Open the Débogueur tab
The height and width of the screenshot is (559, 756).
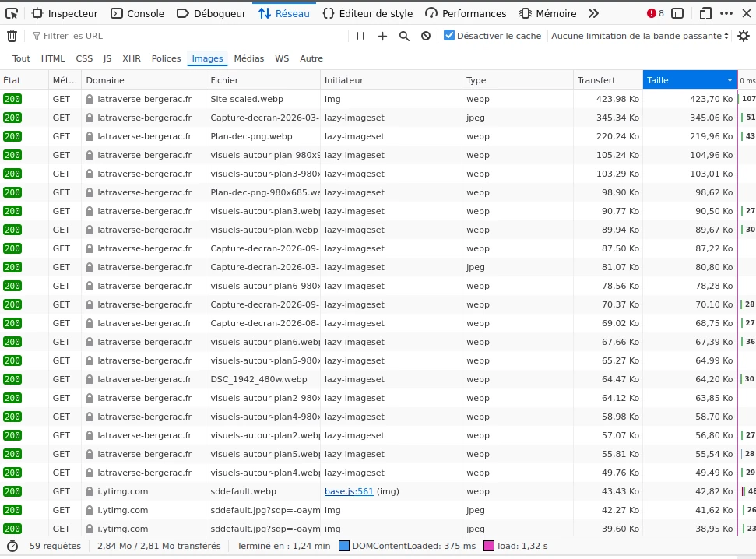tap(211, 13)
